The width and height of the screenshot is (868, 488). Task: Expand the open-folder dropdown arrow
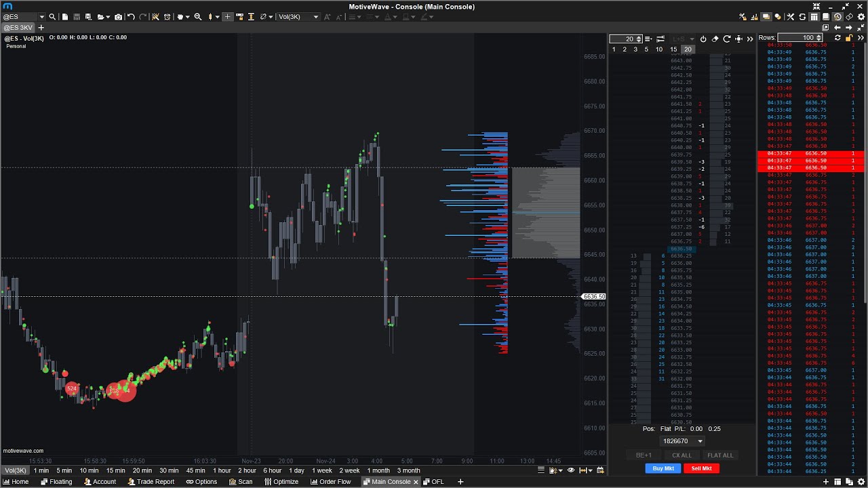(108, 17)
